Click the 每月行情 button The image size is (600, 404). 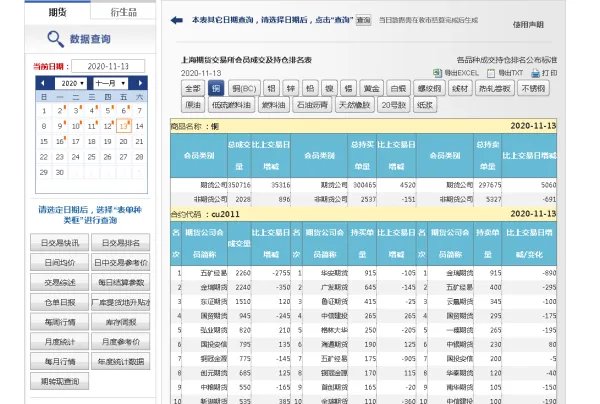point(60,361)
